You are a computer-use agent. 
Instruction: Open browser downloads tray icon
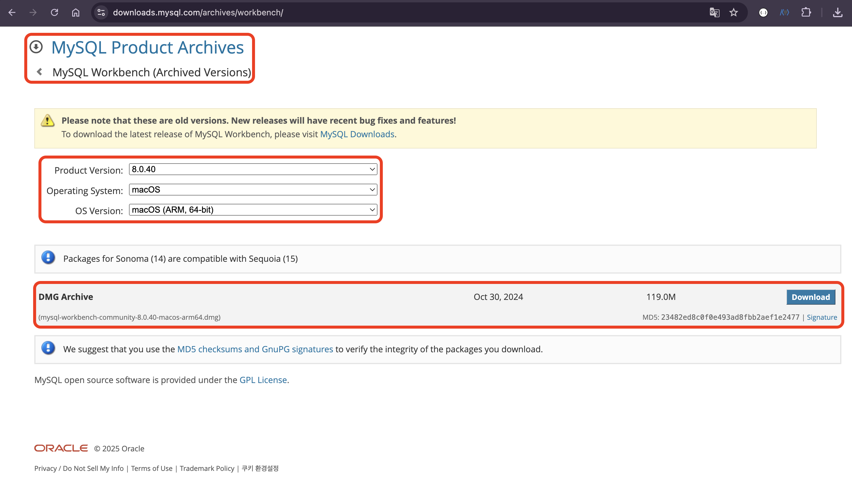click(838, 12)
